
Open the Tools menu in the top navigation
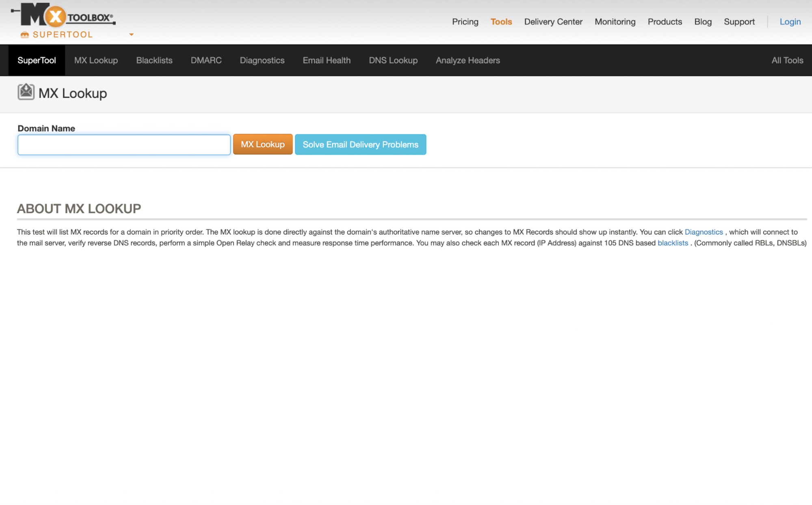pyautogui.click(x=501, y=22)
